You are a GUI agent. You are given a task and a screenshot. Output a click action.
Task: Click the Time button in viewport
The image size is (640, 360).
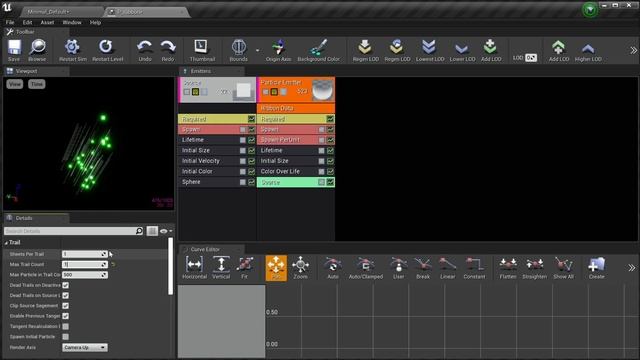[x=37, y=84]
